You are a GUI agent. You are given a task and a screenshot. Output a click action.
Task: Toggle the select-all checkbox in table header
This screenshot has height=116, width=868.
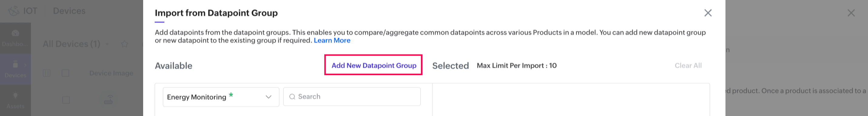[x=66, y=73]
